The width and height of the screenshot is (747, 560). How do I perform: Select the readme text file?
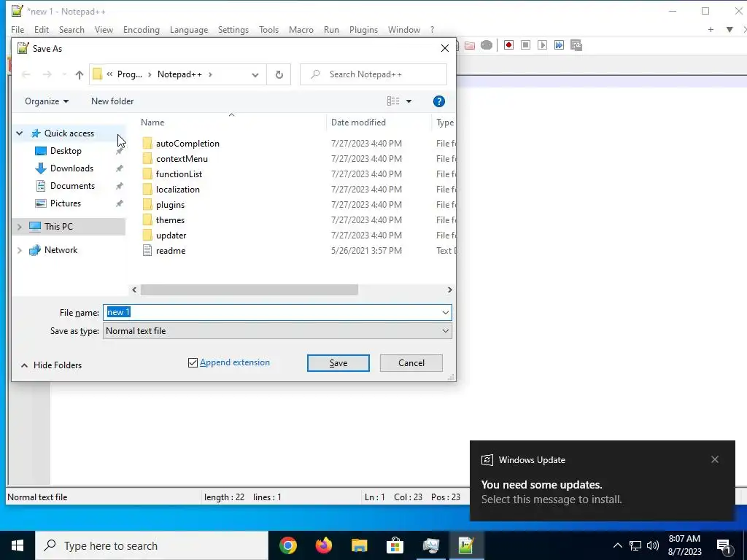point(171,251)
